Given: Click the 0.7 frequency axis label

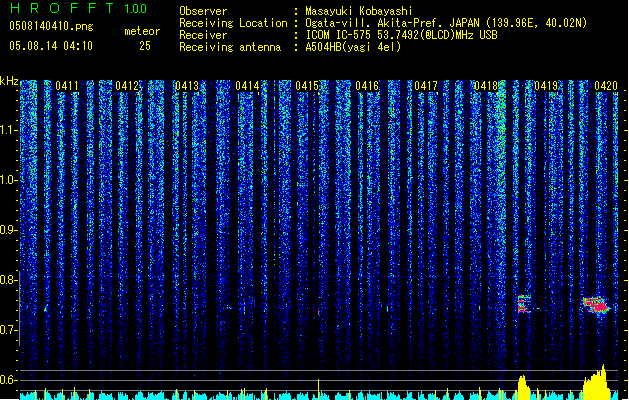Looking at the screenshot, I should 9,330.
